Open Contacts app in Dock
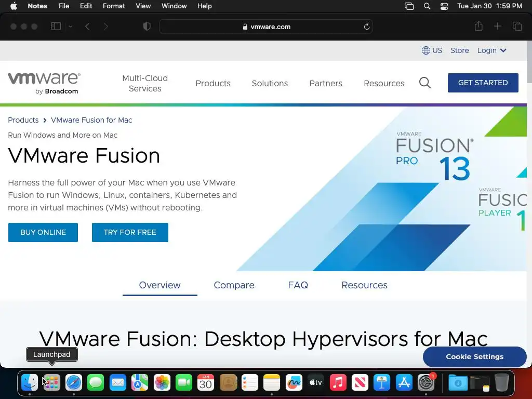Image resolution: width=532 pixels, height=399 pixels. [228, 382]
